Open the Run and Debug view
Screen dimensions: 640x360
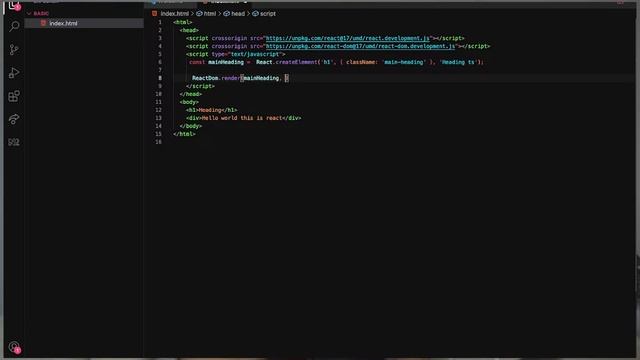point(14,73)
